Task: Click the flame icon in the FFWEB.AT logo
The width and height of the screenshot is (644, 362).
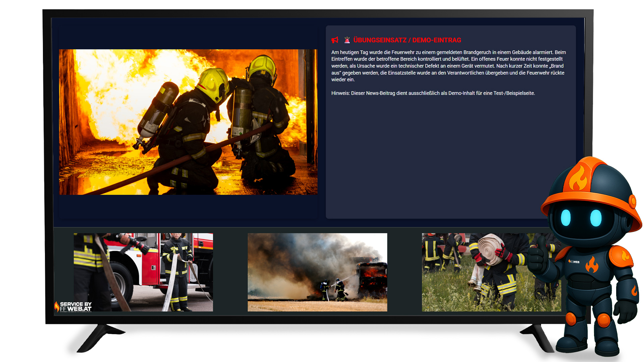Action: click(x=57, y=307)
